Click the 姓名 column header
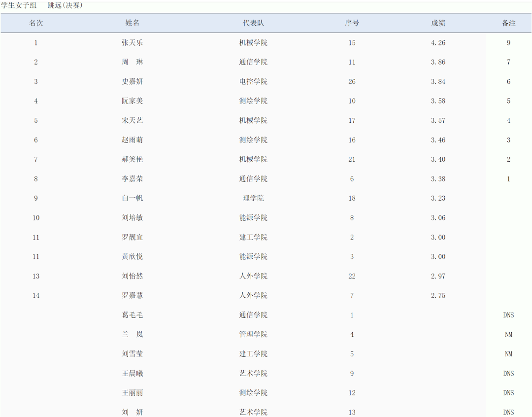 coord(133,23)
